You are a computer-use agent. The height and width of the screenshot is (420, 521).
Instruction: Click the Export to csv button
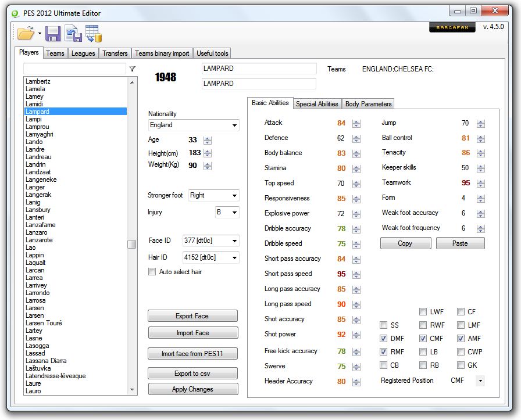(192, 374)
